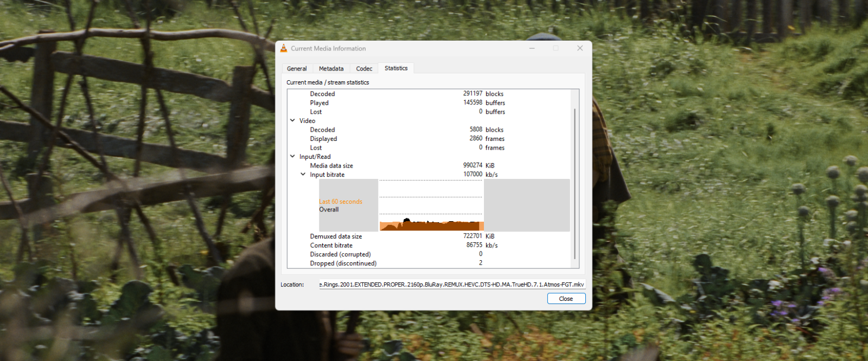This screenshot has height=361, width=868.
Task: Click the VLC cone icon in the title bar
Action: click(284, 48)
